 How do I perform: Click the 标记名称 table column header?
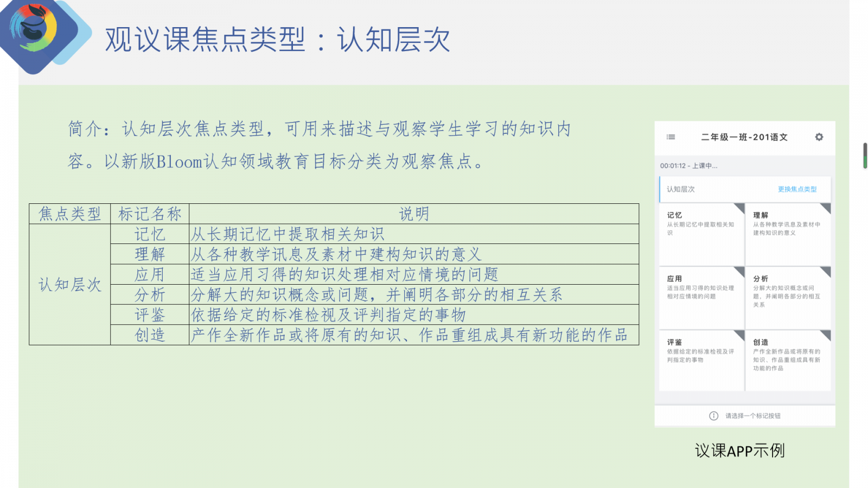point(150,214)
